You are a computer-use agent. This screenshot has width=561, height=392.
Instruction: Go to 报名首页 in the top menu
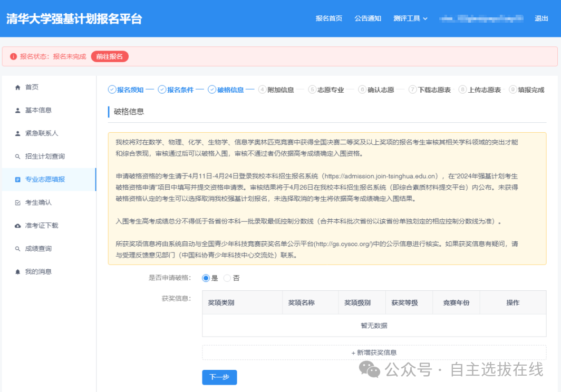click(x=329, y=17)
